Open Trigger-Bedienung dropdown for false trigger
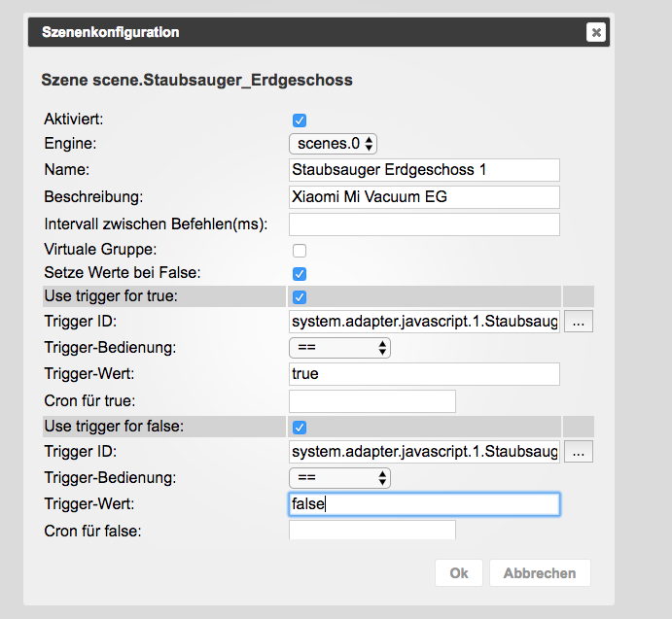Screen dimensions: 672x619 click(339, 478)
